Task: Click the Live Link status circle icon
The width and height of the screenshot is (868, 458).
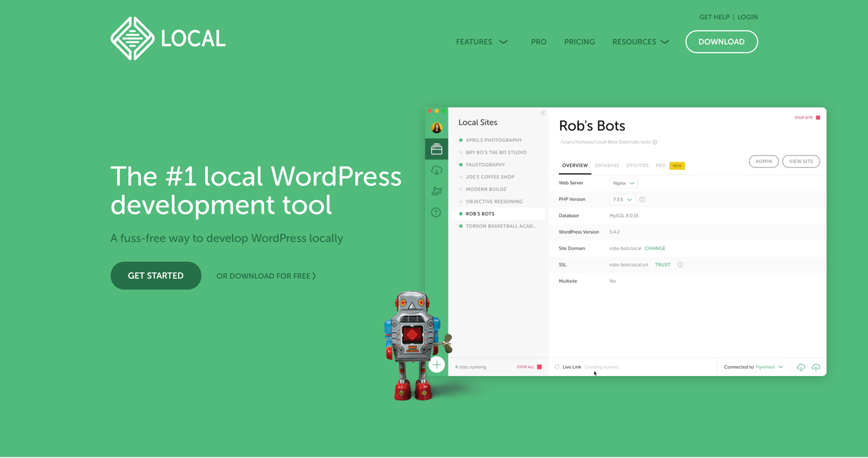Action: click(x=557, y=367)
